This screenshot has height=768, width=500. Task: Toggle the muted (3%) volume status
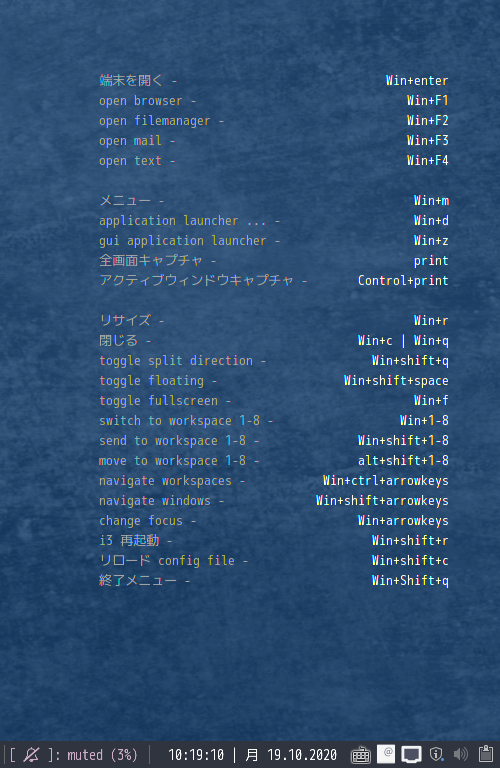[102, 755]
